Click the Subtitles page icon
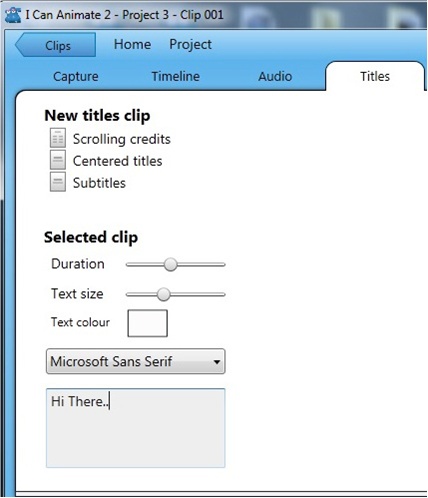This screenshot has width=428, height=498. [x=58, y=182]
